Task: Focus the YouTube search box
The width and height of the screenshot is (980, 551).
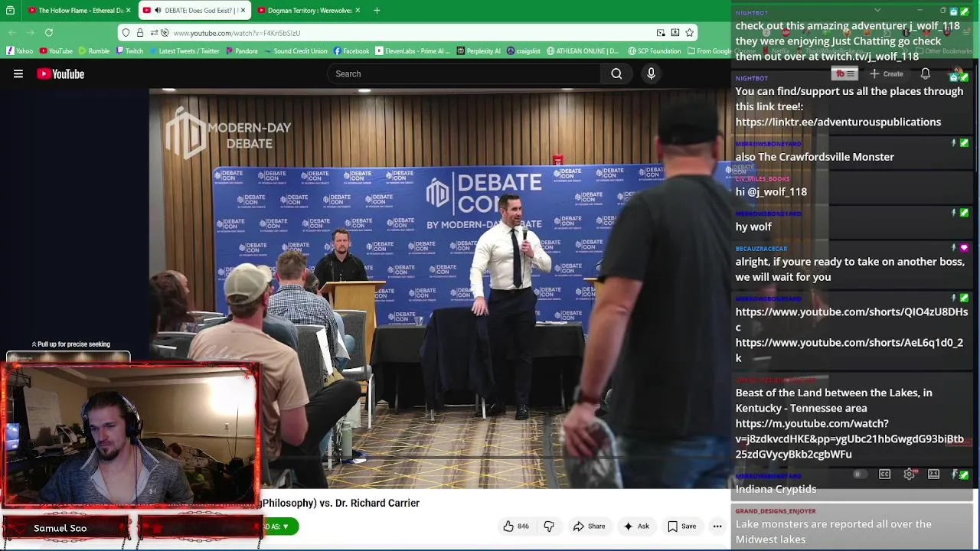Action: pos(465,74)
